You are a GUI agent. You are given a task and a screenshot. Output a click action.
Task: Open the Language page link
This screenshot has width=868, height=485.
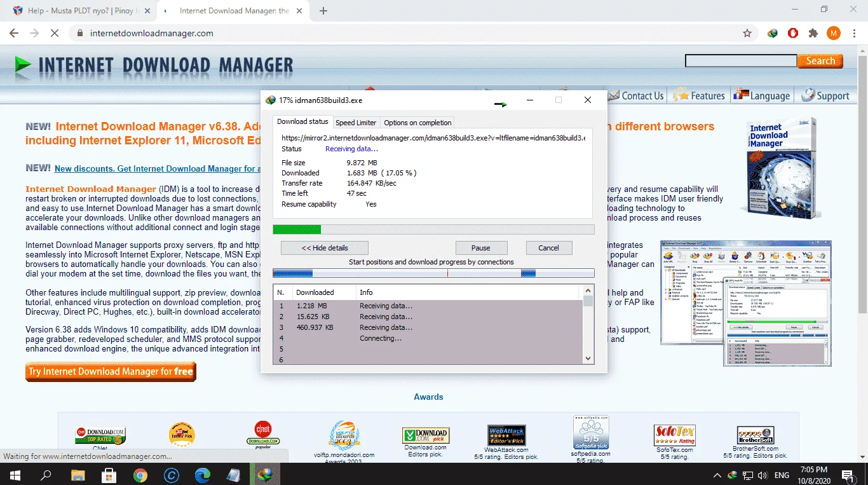pos(762,95)
